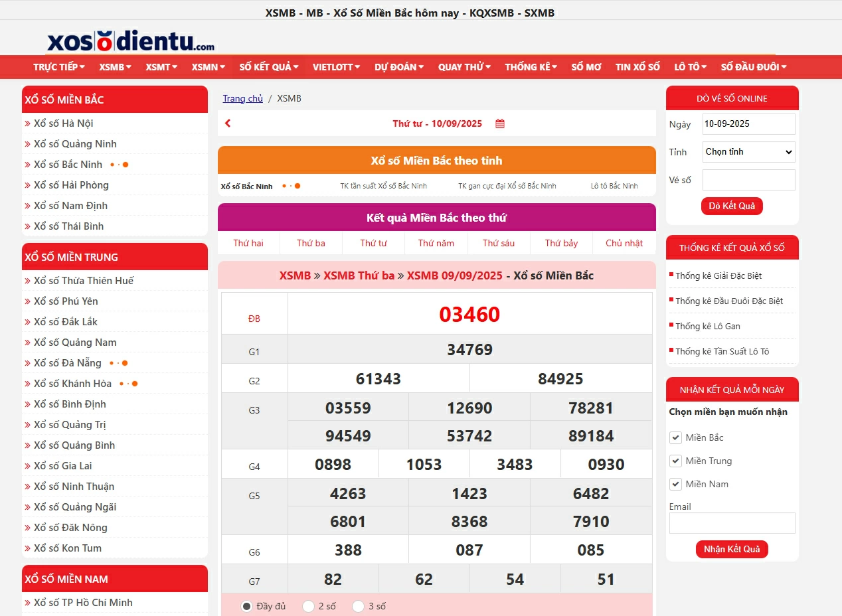Click the Email input field

point(732,523)
